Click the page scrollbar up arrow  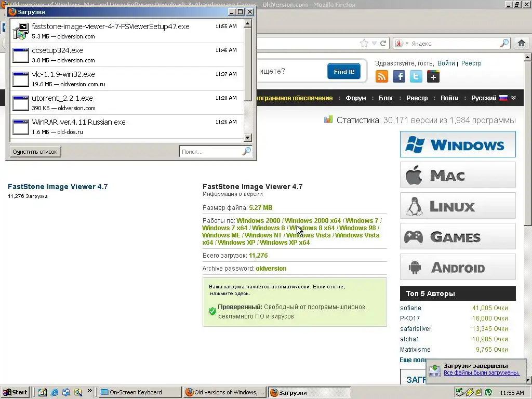coord(527,57)
